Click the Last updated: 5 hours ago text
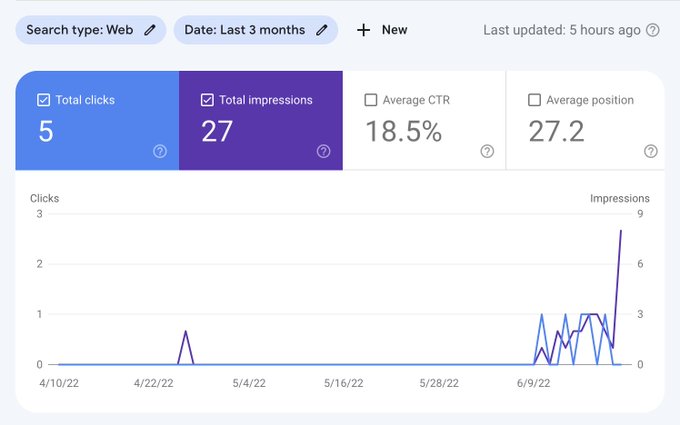 coord(562,30)
